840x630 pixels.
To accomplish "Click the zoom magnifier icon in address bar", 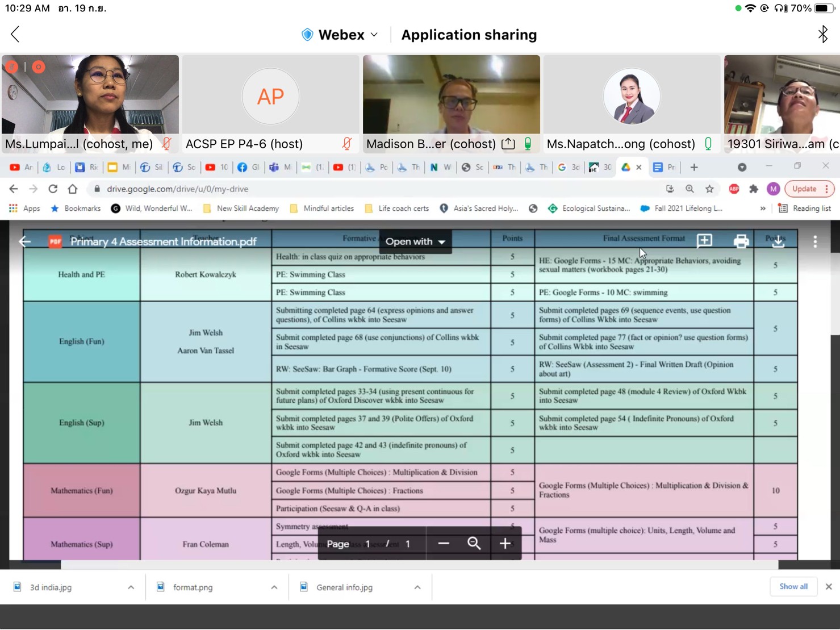I will pyautogui.click(x=689, y=189).
